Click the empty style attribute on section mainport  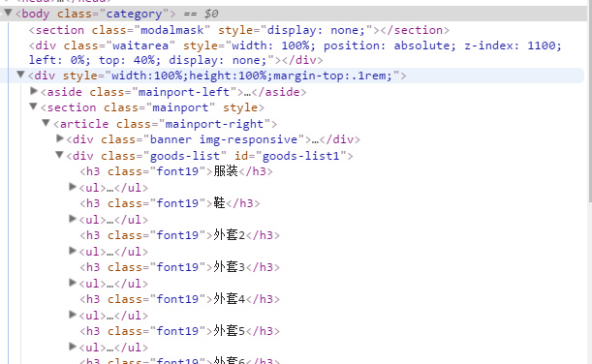[x=239, y=107]
